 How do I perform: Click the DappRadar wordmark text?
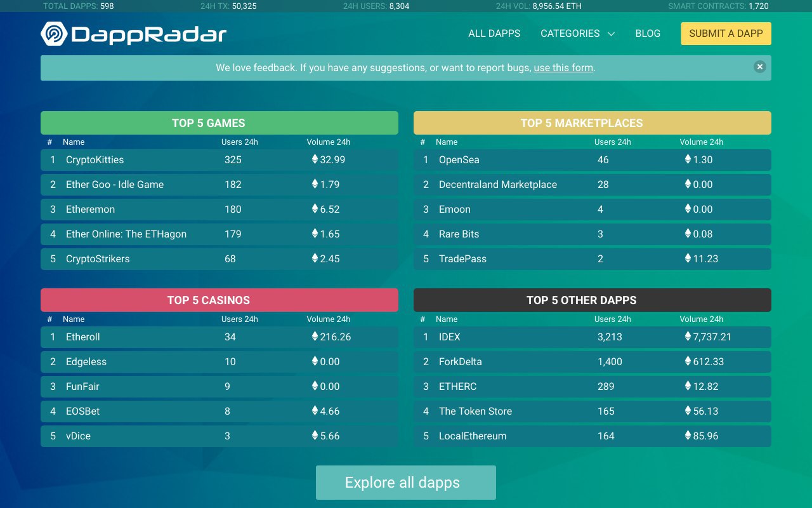coord(149,34)
